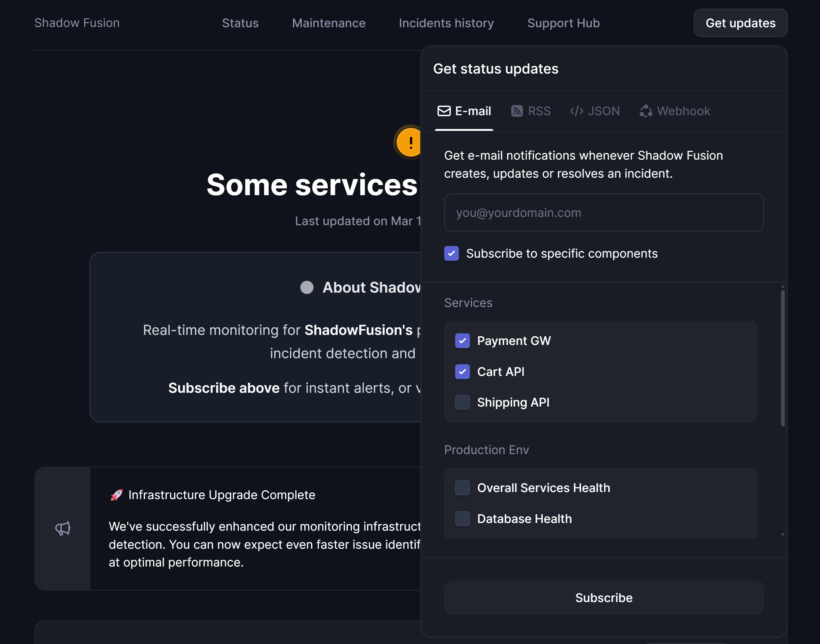Click the JSON code brackets icon

[576, 111]
